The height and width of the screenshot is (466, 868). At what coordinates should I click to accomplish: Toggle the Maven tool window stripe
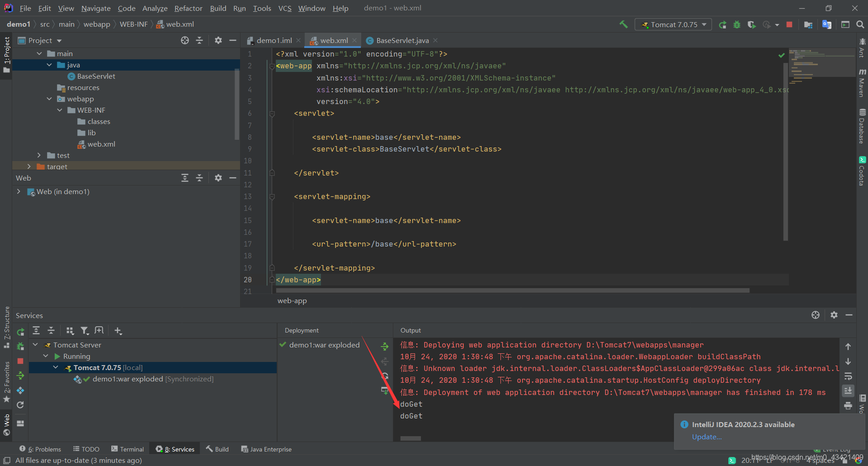[863, 83]
